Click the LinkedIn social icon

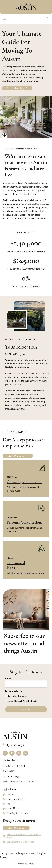[25, 753]
